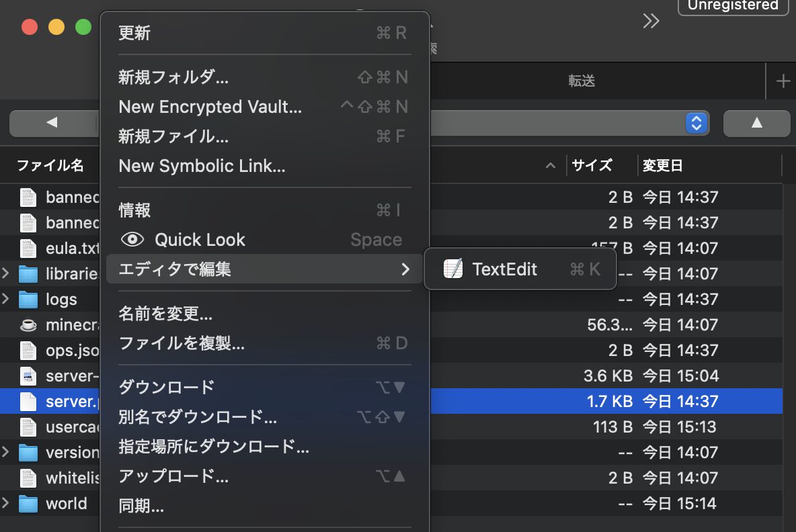Select 名前を変更 menu entry
The image size is (796, 532).
coord(165,314)
